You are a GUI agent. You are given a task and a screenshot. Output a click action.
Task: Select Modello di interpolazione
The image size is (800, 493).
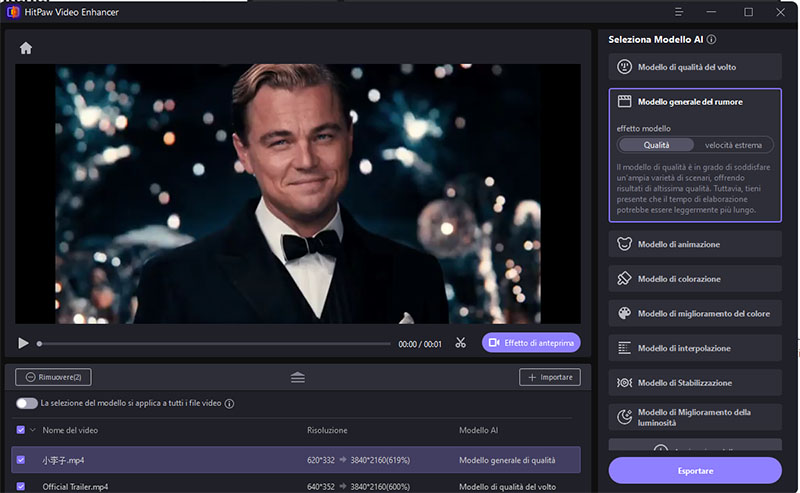coord(695,349)
